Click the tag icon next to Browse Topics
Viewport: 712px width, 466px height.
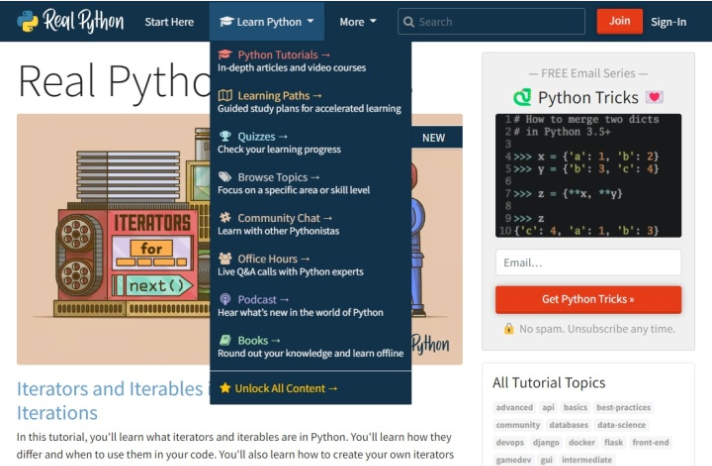[225, 177]
